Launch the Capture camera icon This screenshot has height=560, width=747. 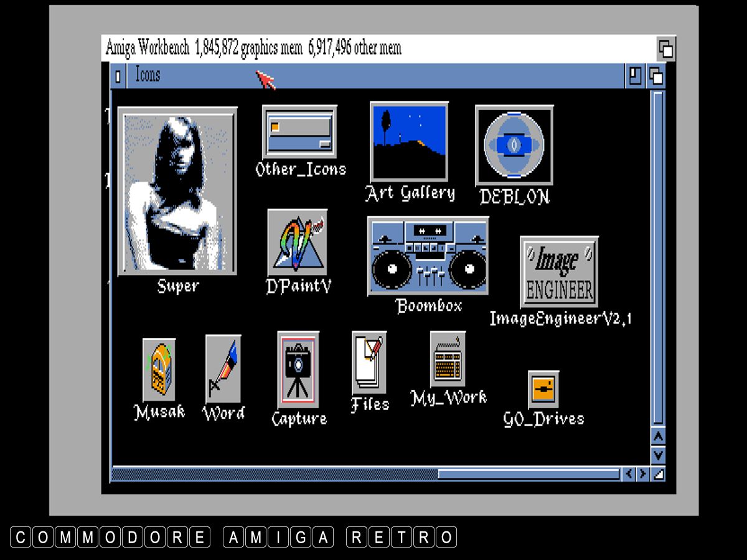pos(298,370)
